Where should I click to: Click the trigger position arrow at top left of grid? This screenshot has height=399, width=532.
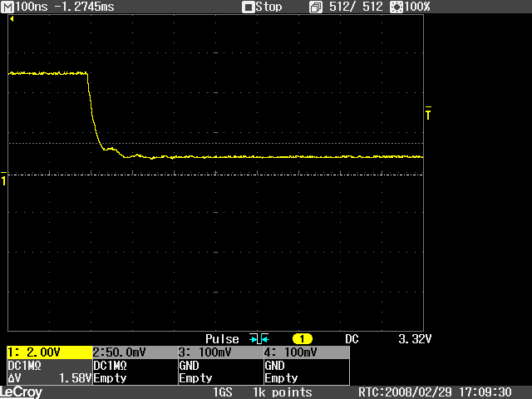click(x=12, y=19)
